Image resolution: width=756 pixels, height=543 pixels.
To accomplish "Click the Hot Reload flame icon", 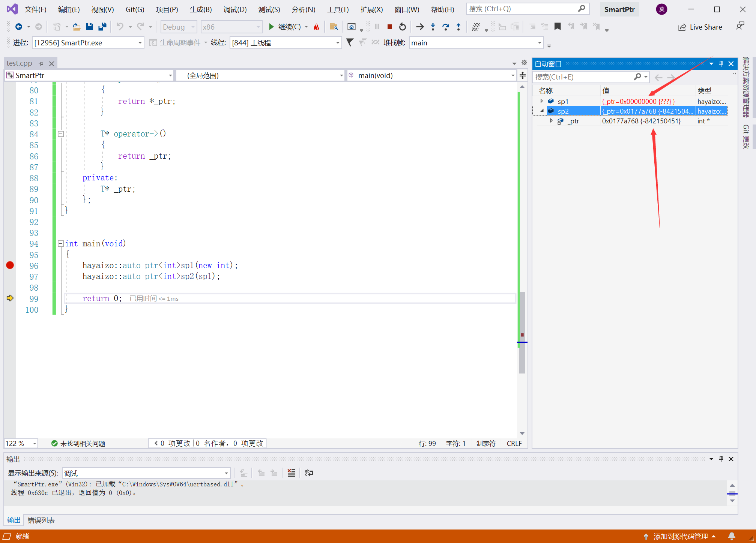I will tap(316, 27).
